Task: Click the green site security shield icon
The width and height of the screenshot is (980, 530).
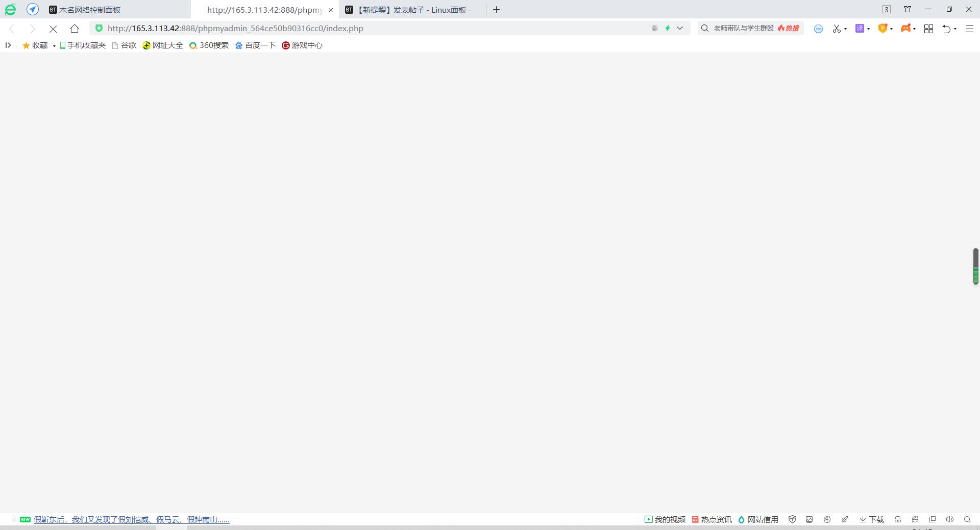Action: click(99, 28)
